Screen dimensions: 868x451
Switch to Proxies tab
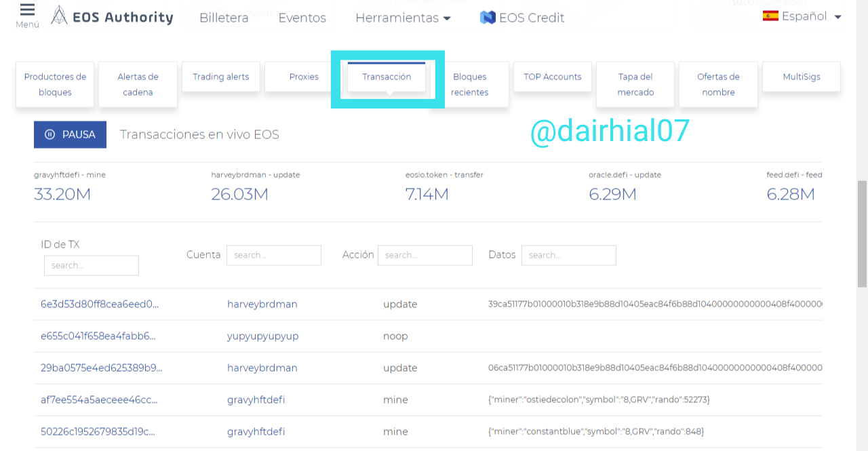tap(304, 77)
